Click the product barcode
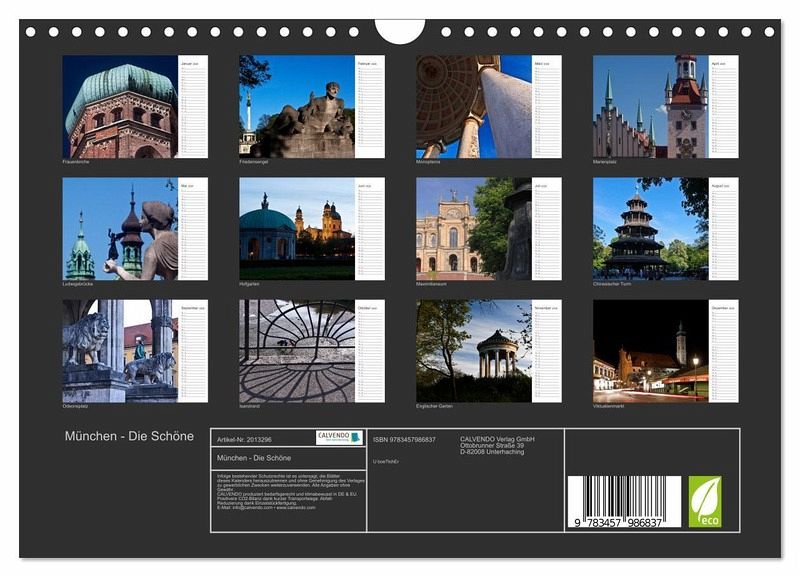The image size is (800, 577). click(x=625, y=501)
